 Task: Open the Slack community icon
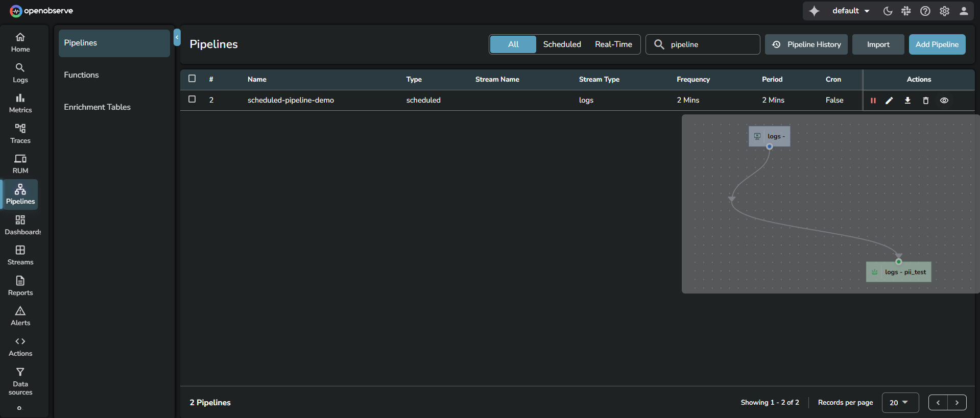tap(906, 11)
